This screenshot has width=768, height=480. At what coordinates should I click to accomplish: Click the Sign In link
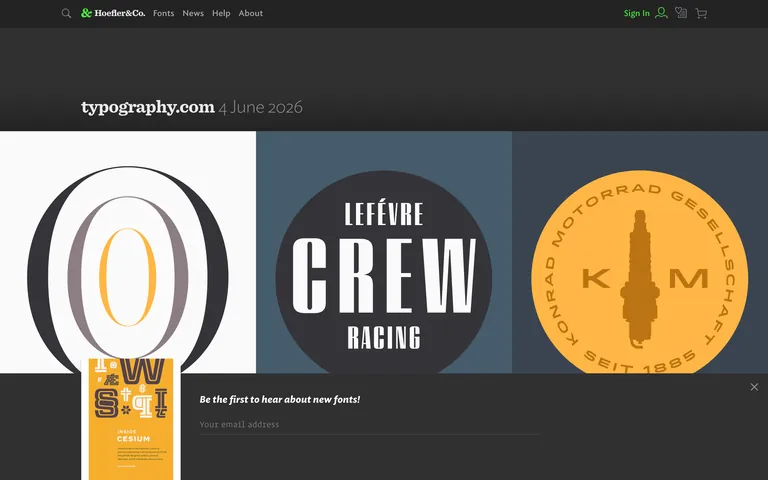pos(637,13)
